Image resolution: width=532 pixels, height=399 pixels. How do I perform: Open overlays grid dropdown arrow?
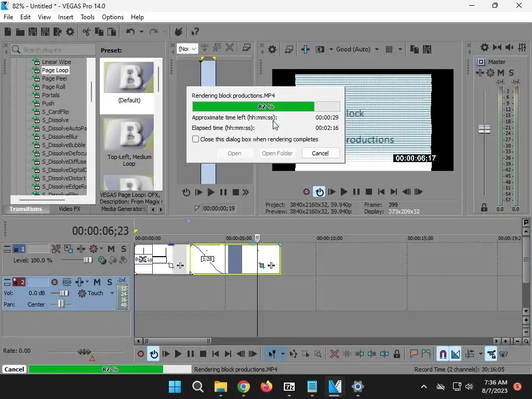tap(400, 49)
